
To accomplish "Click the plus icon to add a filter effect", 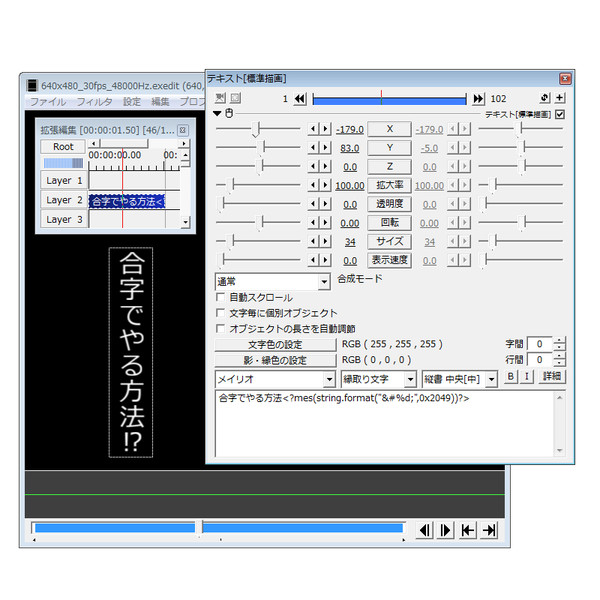I will click(x=560, y=98).
